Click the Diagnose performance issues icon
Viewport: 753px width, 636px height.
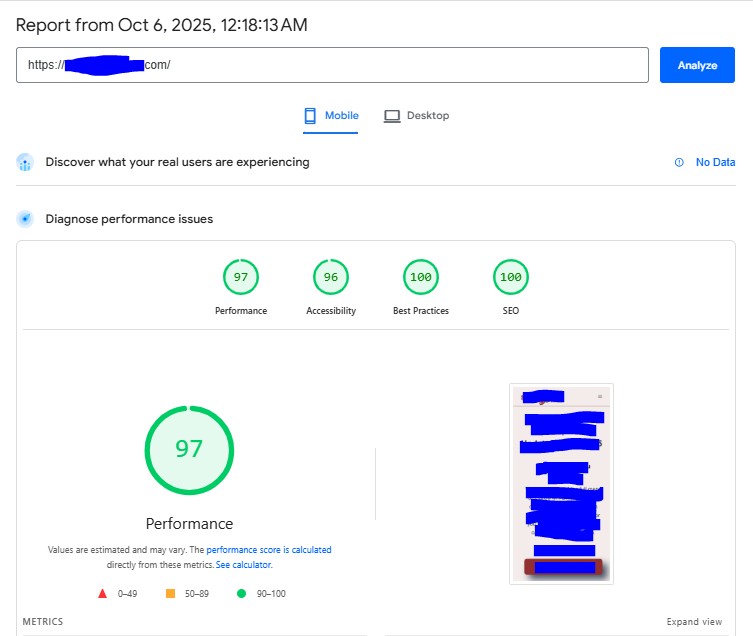coord(25,219)
